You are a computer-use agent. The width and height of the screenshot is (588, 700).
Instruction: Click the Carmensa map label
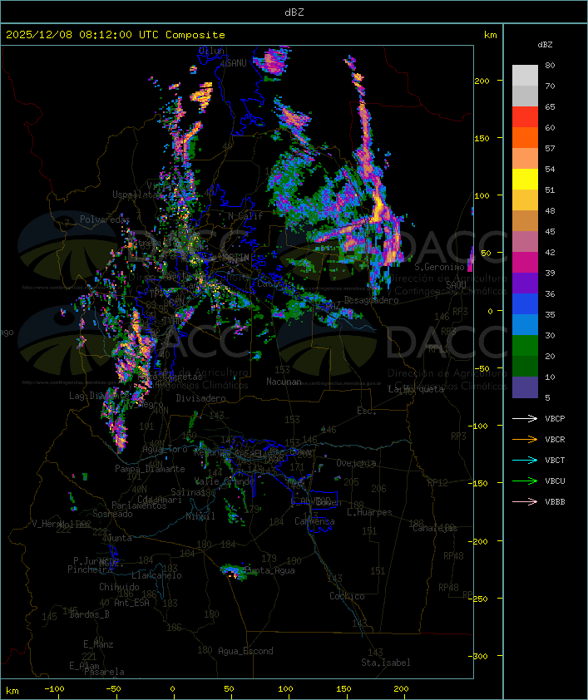[x=314, y=521]
